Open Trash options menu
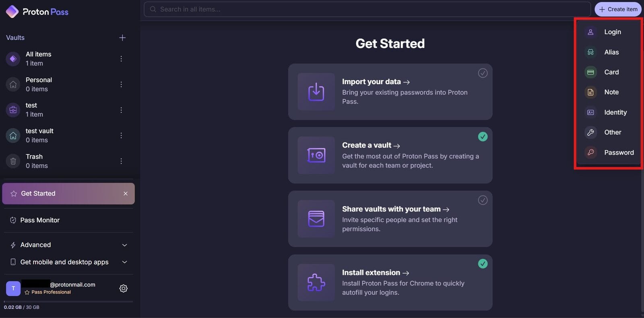Screen dimensions: 644x318 [x=121, y=161]
